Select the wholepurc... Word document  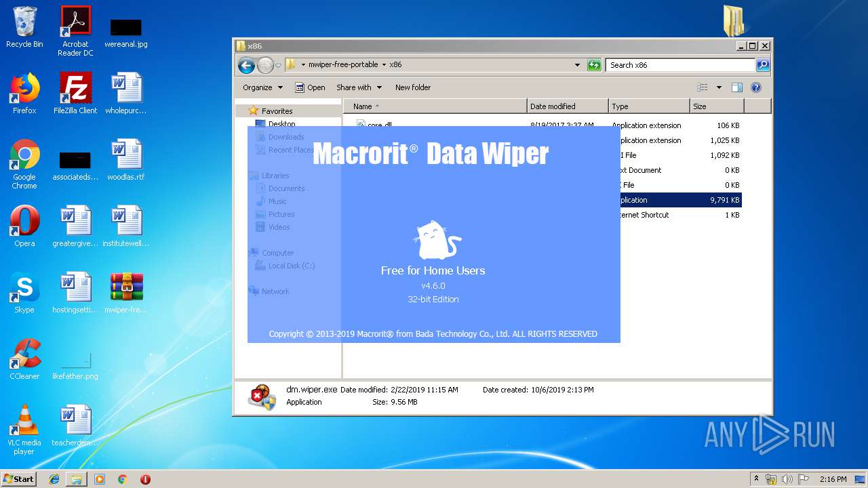(x=126, y=94)
